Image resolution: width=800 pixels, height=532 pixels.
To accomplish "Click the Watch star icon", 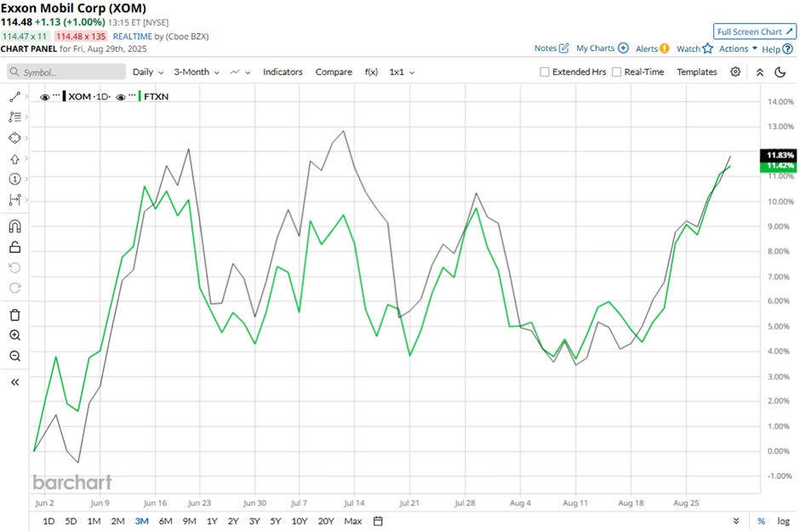I will tap(707, 49).
